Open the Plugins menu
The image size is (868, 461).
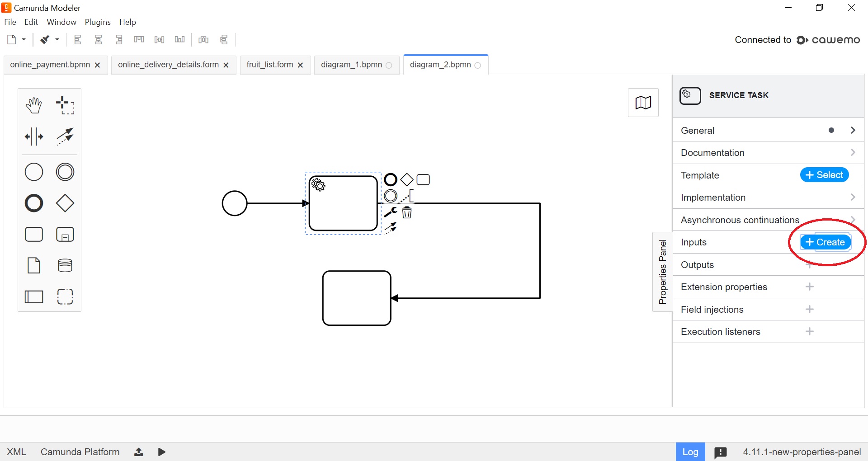(98, 22)
